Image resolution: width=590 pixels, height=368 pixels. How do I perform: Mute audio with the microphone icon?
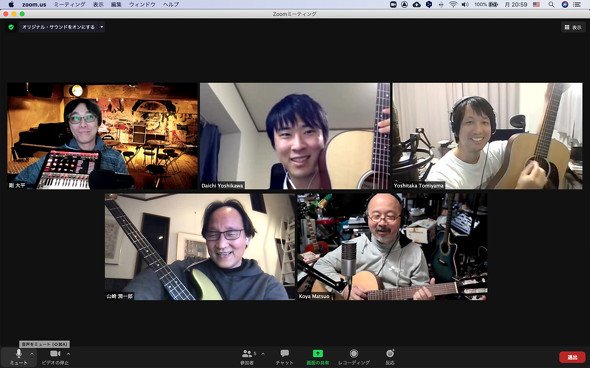[x=18, y=354]
